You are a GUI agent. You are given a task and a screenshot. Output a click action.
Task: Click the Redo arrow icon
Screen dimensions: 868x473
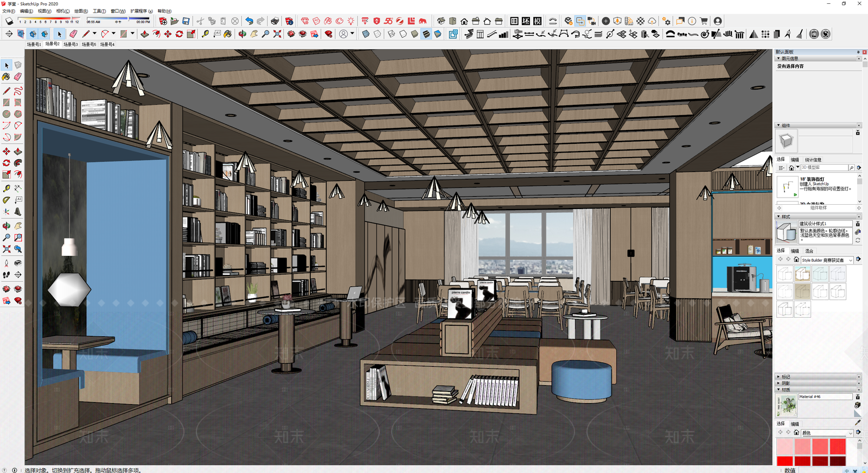(260, 21)
